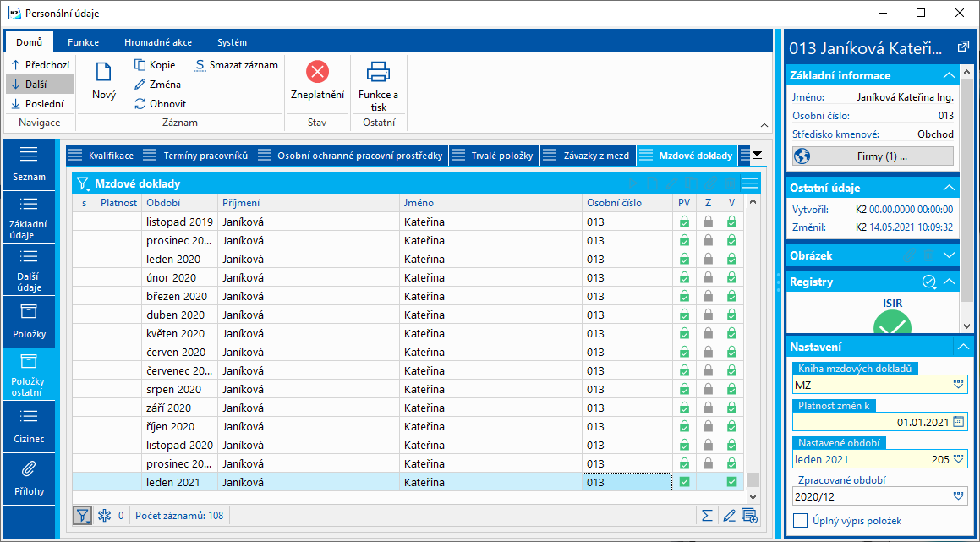
Task: Click the Firmy (1) ... button
Action: [873, 156]
